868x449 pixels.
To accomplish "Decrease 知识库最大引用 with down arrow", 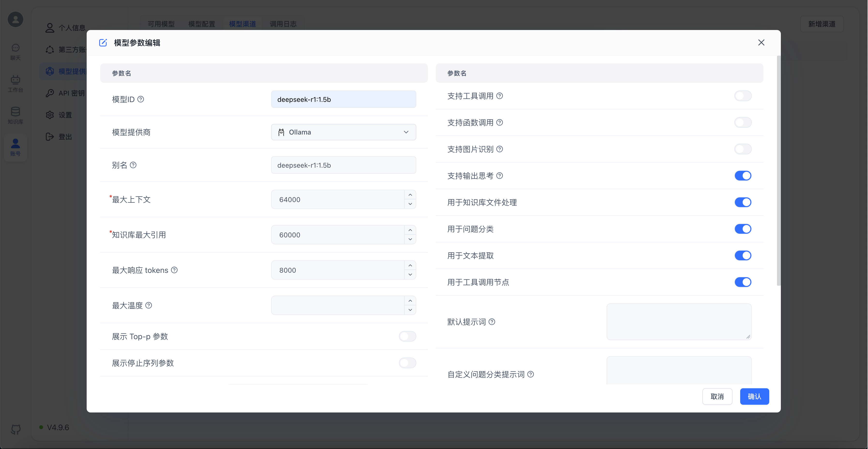I will [x=410, y=239].
